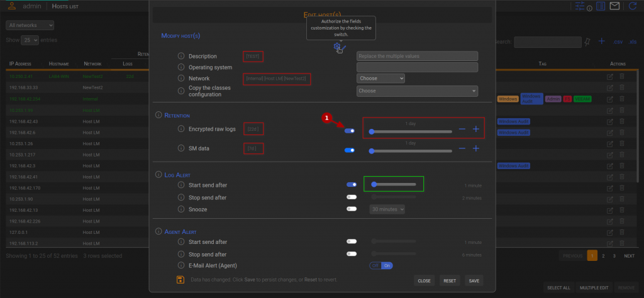This screenshot has height=298, width=644.
Task: Click the Reset button in the dialog
Action: click(x=450, y=281)
